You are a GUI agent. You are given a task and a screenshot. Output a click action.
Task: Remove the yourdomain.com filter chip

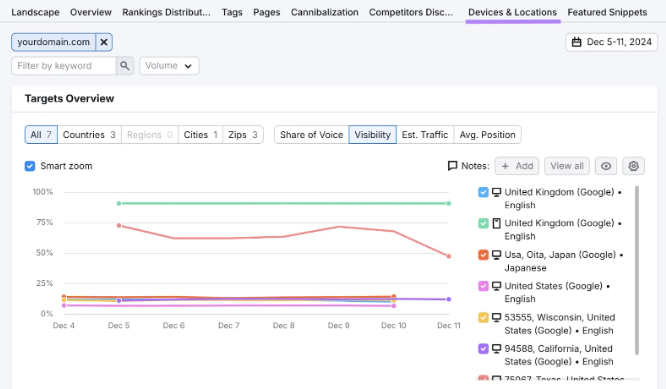pyautogui.click(x=104, y=42)
